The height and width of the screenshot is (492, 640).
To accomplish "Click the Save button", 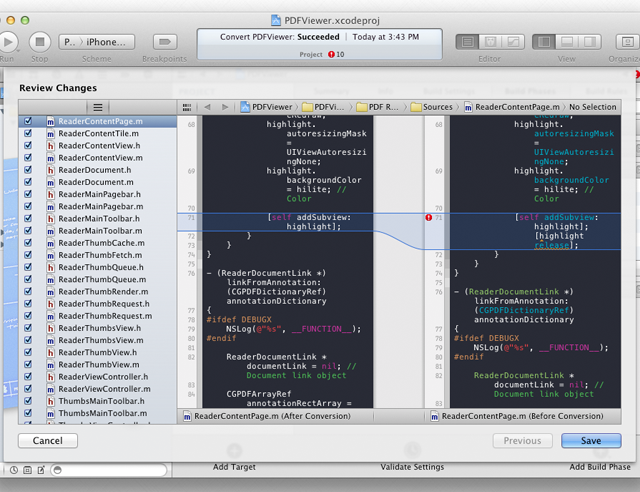I will tap(591, 441).
